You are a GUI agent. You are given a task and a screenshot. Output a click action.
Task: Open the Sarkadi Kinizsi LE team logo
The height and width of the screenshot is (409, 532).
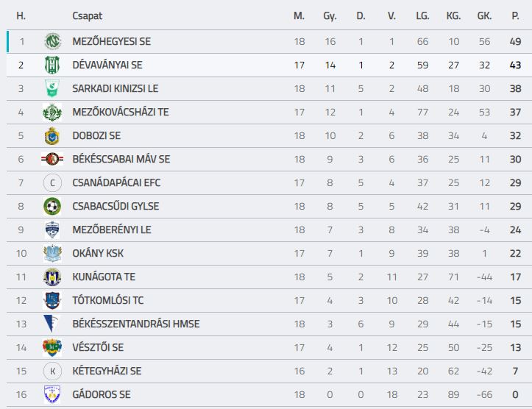(x=52, y=88)
